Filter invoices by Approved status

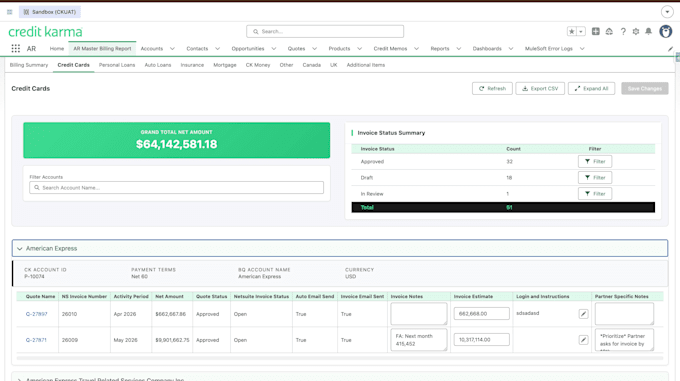[x=595, y=161]
